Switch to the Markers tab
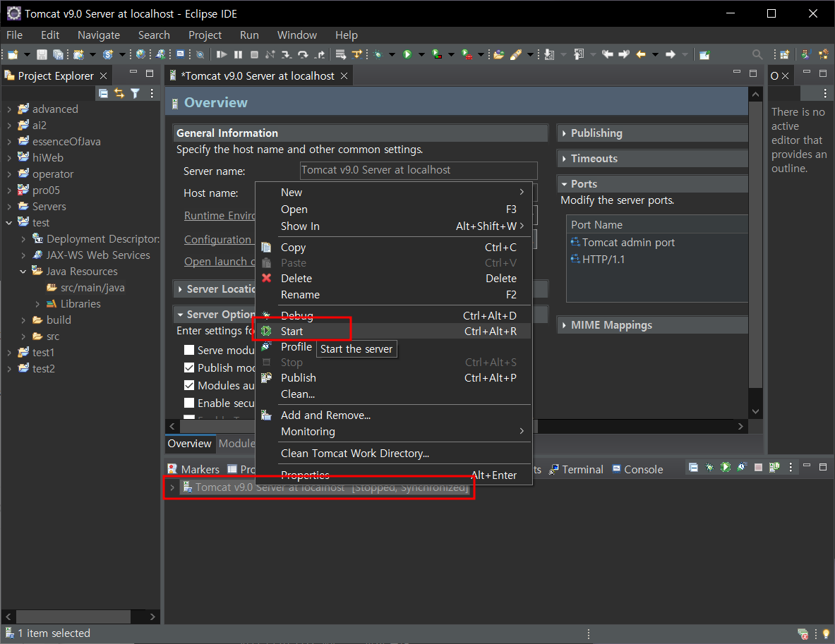 (x=193, y=470)
